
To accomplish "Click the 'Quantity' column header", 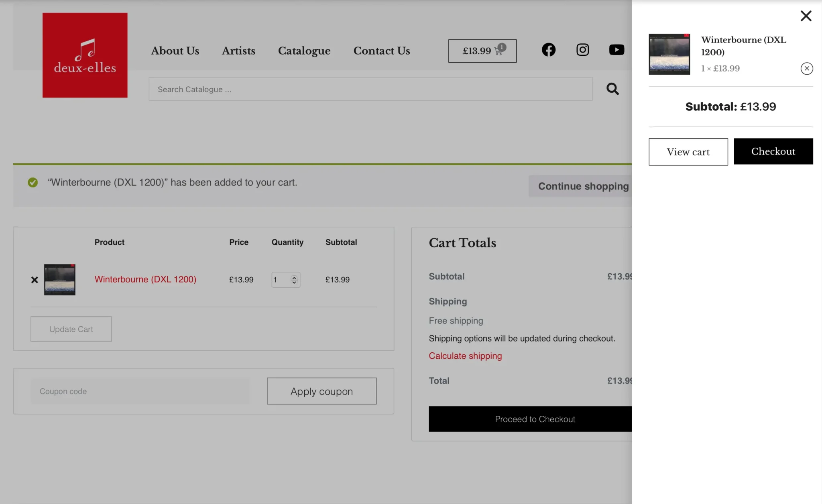I will (287, 242).
